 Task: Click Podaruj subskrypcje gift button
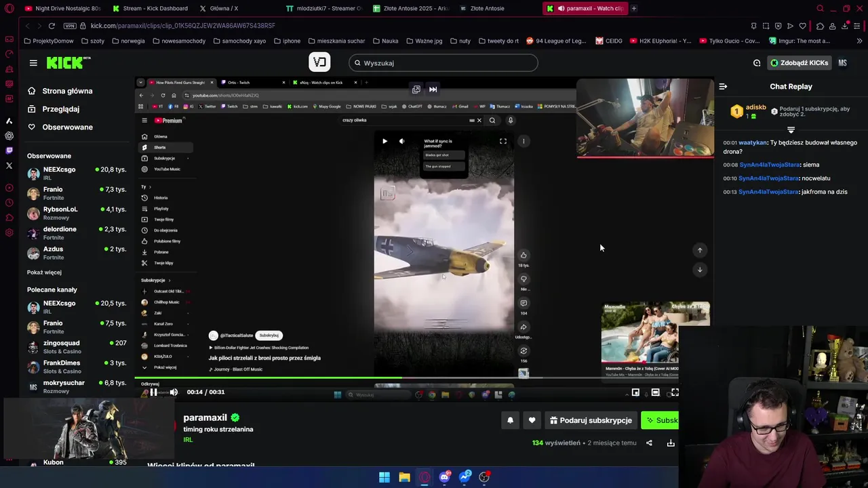591,420
